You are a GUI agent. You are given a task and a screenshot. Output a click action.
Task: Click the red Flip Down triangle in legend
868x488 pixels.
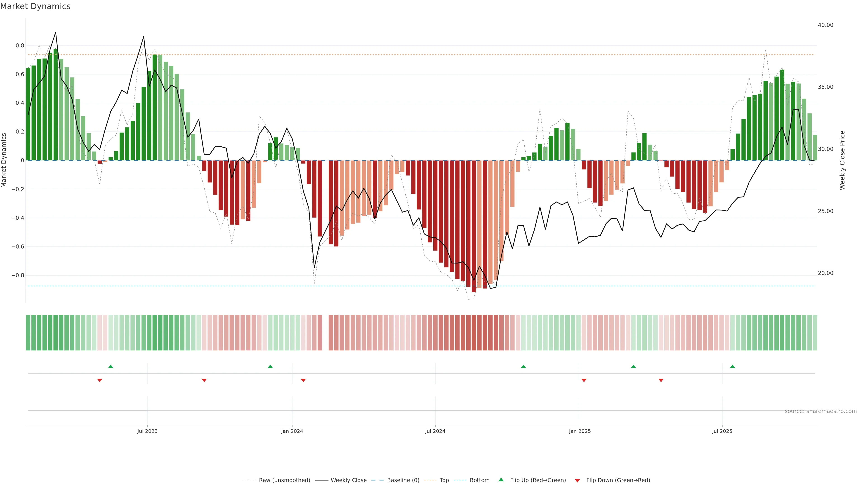pyautogui.click(x=577, y=481)
